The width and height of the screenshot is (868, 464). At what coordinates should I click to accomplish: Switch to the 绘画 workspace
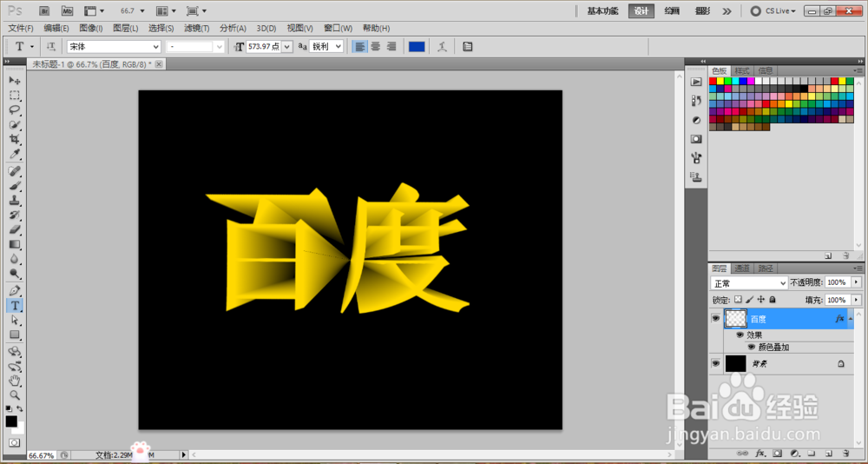(x=672, y=10)
